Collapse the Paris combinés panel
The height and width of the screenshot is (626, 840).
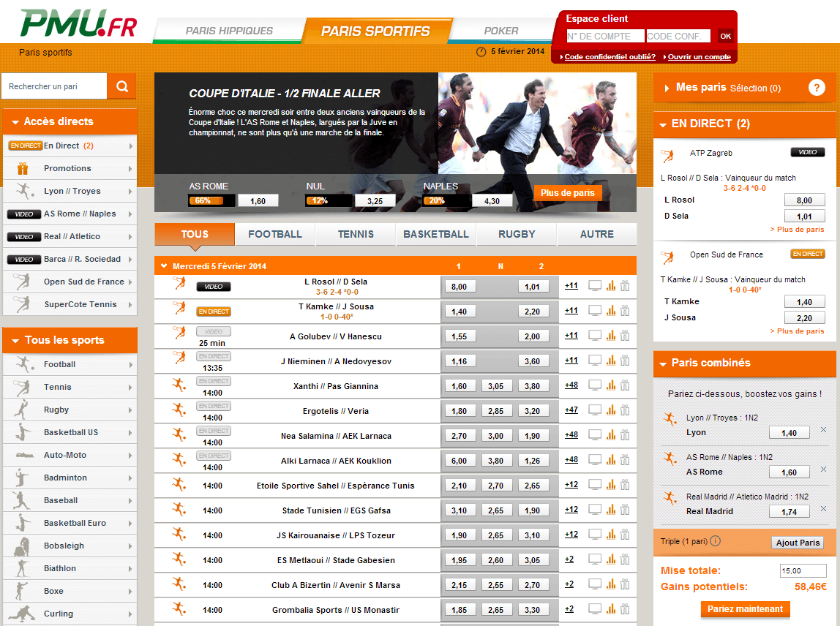coord(663,364)
